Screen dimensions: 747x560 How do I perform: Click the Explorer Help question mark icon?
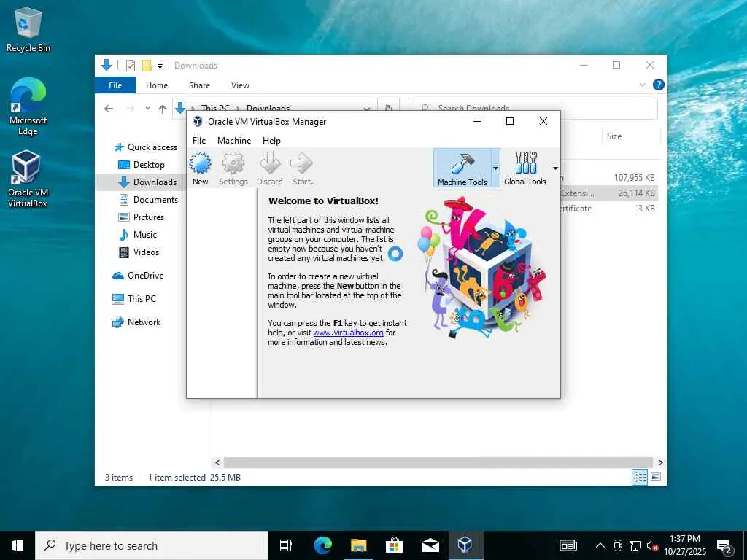(659, 85)
